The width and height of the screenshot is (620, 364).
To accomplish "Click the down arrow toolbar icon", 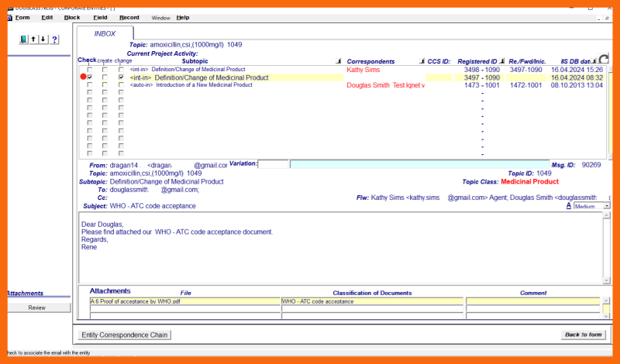I will click(43, 39).
